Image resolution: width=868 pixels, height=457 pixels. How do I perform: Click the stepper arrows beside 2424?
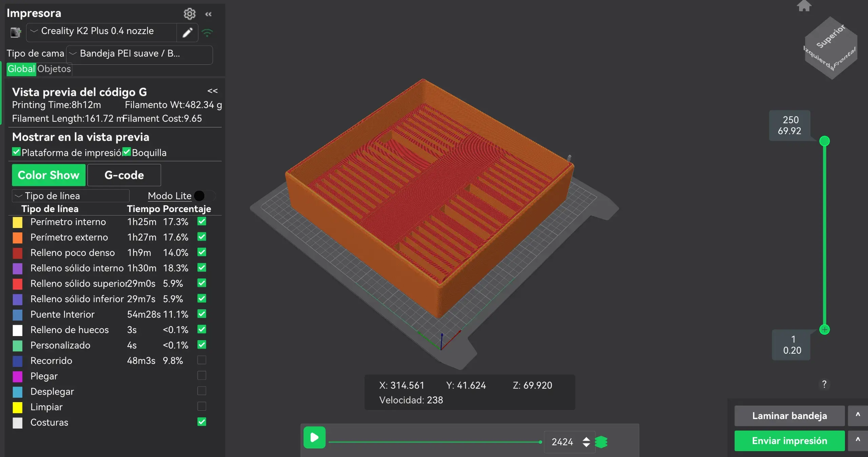click(x=586, y=442)
